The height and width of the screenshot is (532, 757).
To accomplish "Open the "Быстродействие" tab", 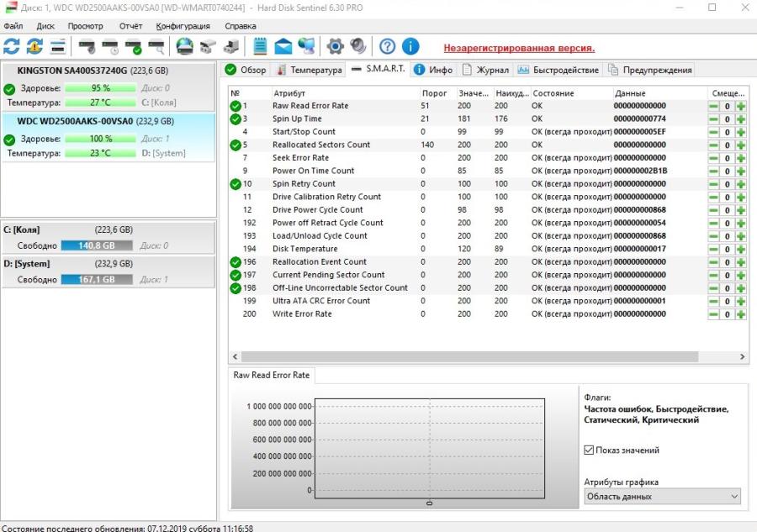I will 558,70.
